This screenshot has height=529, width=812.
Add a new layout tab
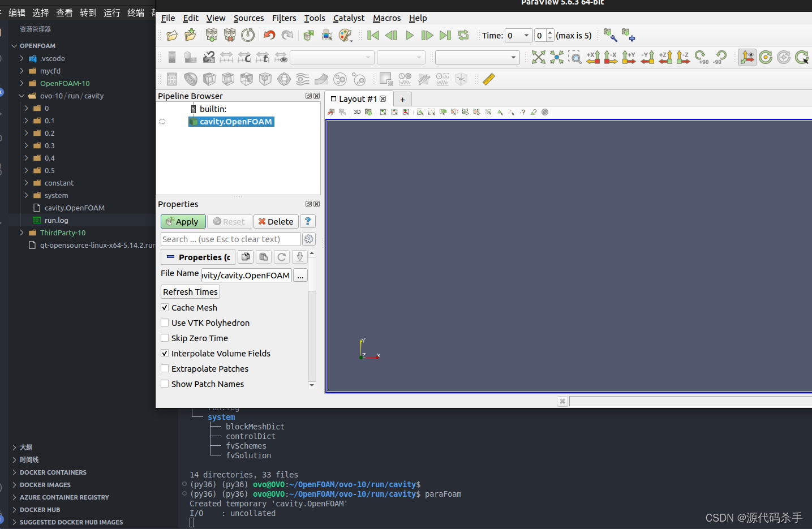[402, 99]
